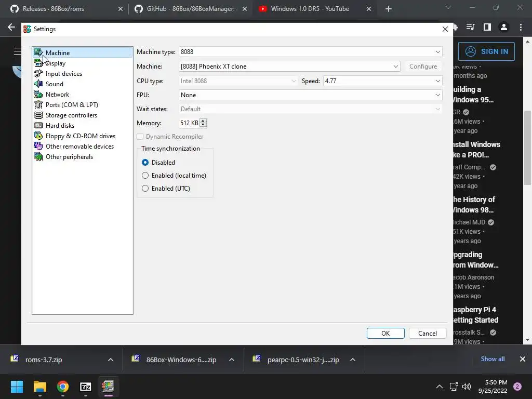Viewport: 532px width, 399px height.
Task: Open Other removable devices icon
Action: pos(38,146)
